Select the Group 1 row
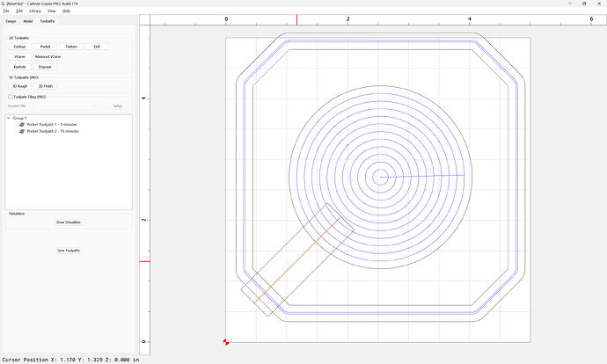This screenshot has width=607, height=364. click(19, 118)
